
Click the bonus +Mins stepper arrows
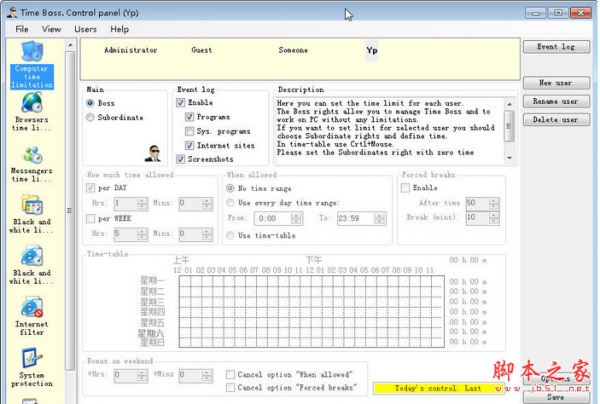(x=207, y=375)
